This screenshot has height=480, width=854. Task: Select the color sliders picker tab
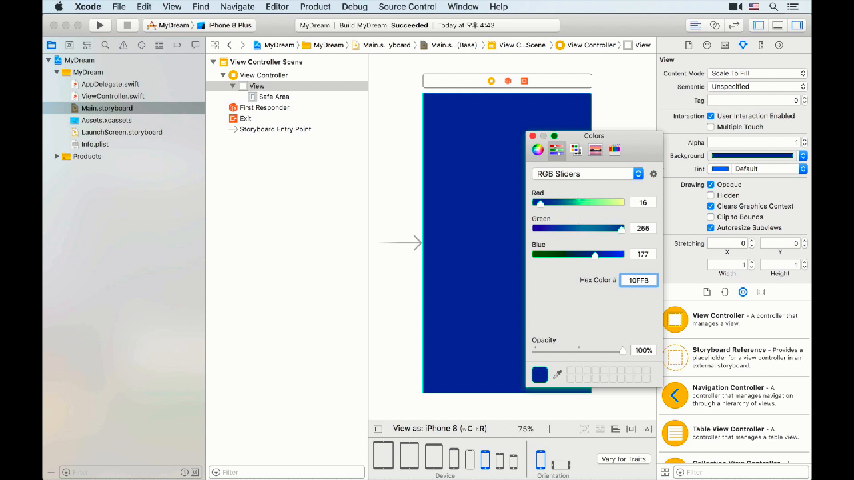[x=557, y=149]
